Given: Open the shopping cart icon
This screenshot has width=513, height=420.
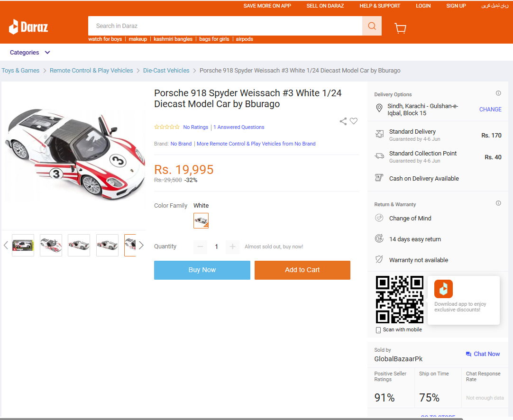Looking at the screenshot, I should click(400, 28).
